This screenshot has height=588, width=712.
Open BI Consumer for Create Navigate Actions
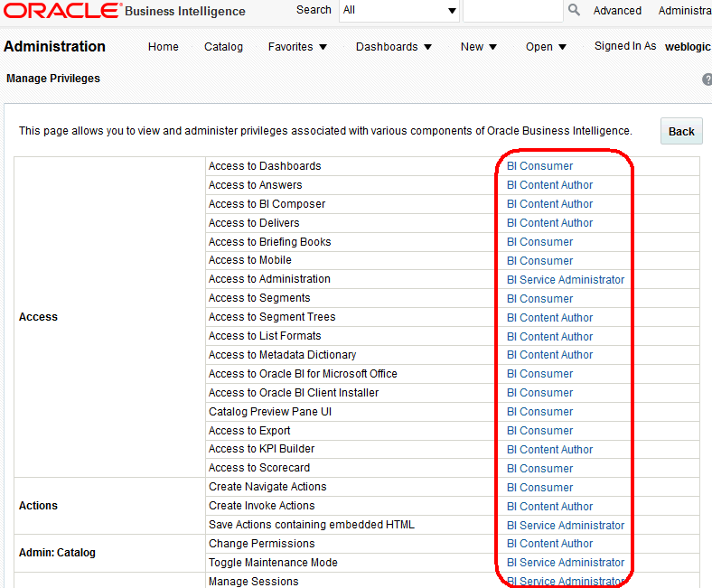tap(539, 488)
